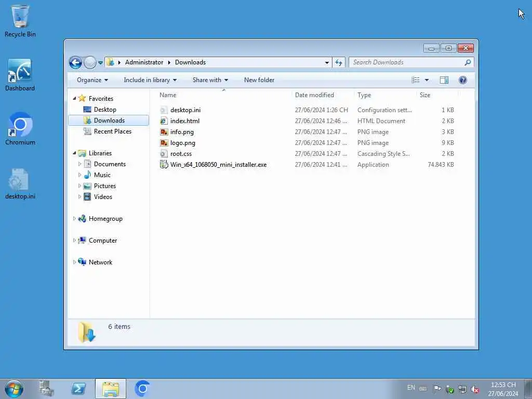Open the recent pages dropdown arrow

(x=100, y=62)
